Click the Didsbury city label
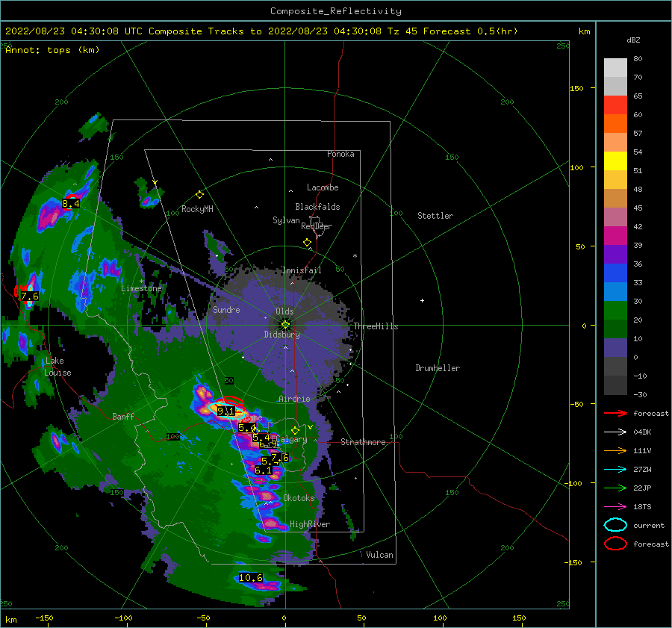 click(281, 335)
